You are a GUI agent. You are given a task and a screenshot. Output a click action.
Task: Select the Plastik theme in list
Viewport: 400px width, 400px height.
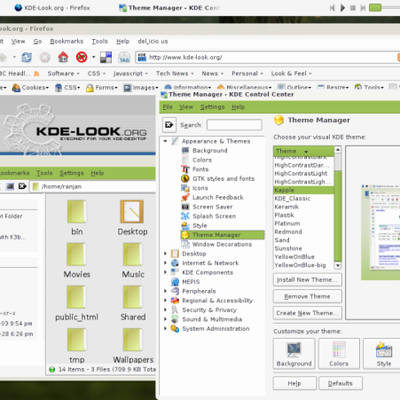(x=284, y=215)
